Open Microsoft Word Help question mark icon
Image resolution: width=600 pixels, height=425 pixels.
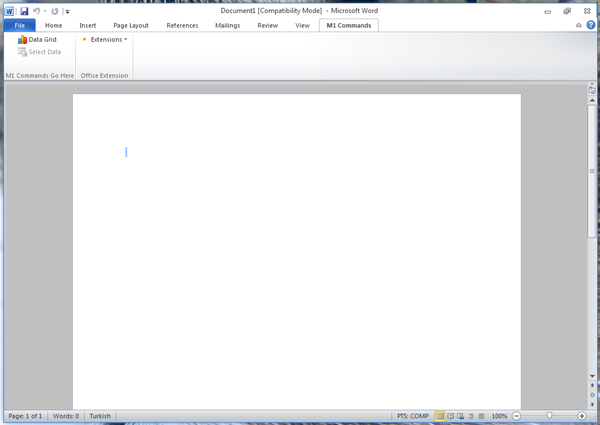click(x=591, y=25)
